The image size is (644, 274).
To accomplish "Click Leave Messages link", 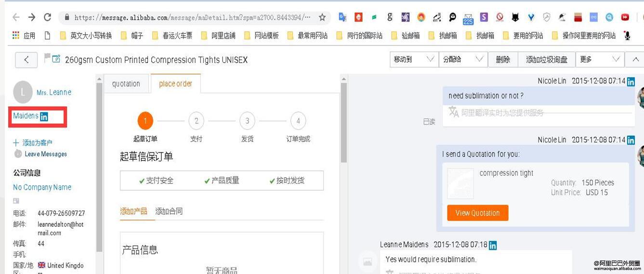I will pos(46,154).
